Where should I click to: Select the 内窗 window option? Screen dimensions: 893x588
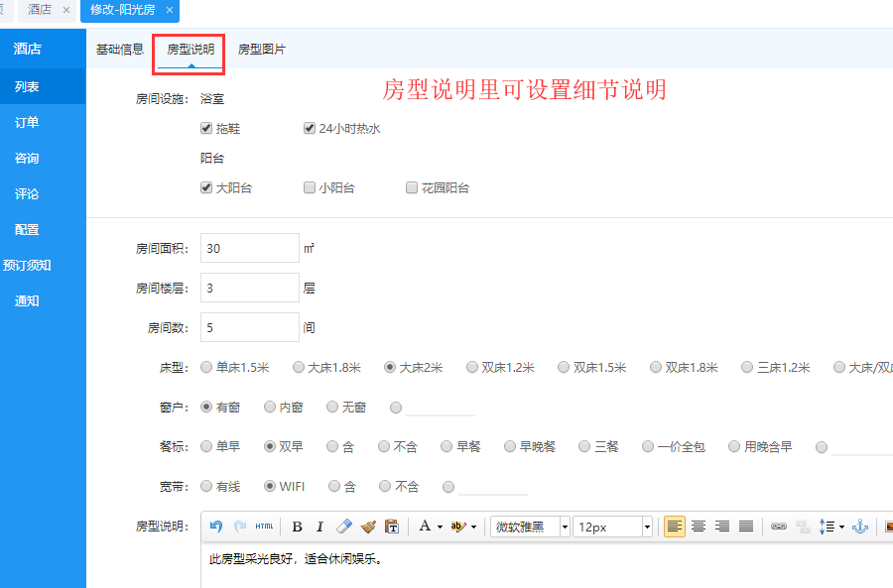coord(270,407)
